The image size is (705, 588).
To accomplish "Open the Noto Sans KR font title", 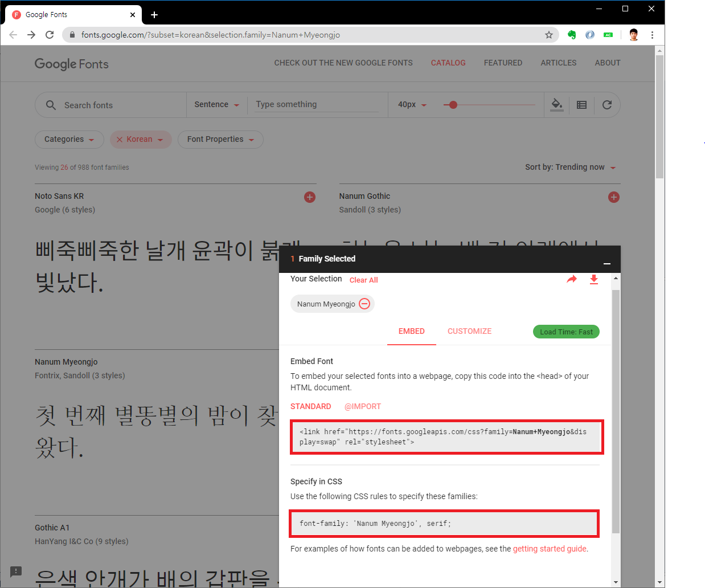I will click(x=59, y=196).
